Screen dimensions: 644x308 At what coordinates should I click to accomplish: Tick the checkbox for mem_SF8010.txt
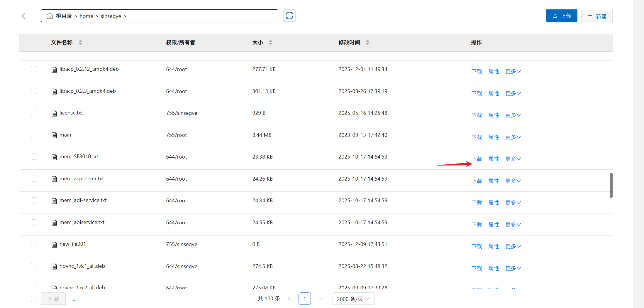[34, 157]
